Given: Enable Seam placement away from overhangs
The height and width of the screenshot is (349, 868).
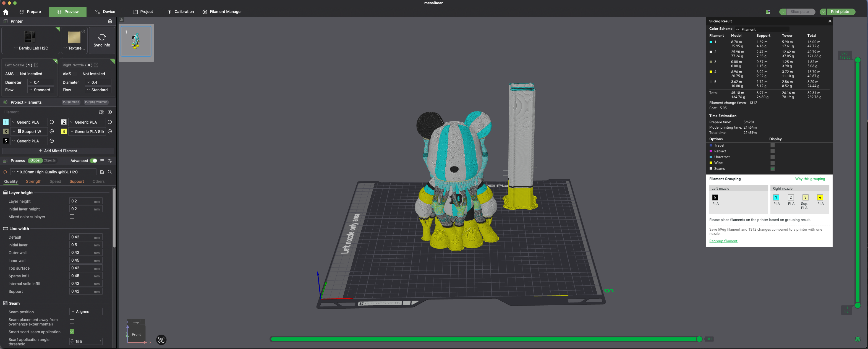Looking at the screenshot, I should [x=72, y=322].
